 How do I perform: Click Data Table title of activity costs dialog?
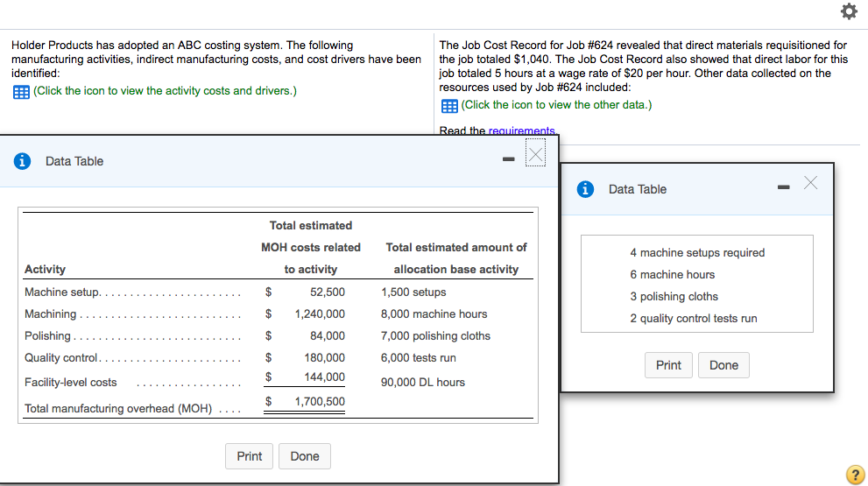(x=74, y=161)
